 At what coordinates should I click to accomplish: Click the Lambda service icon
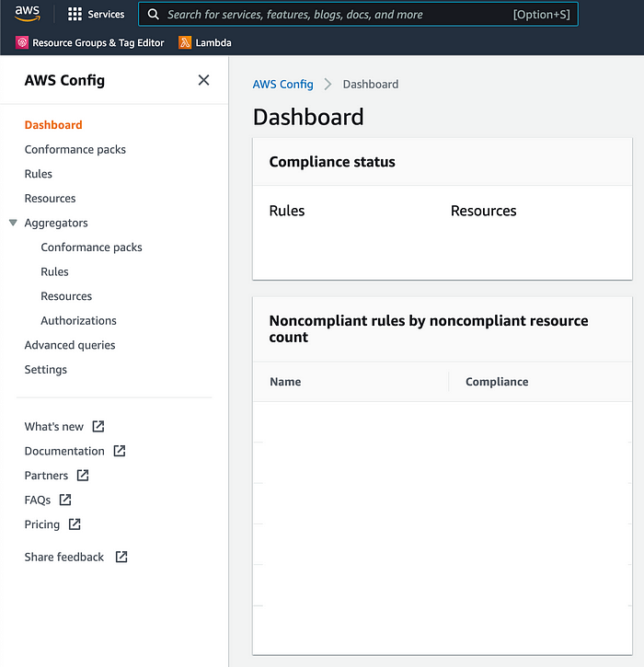[x=185, y=42]
